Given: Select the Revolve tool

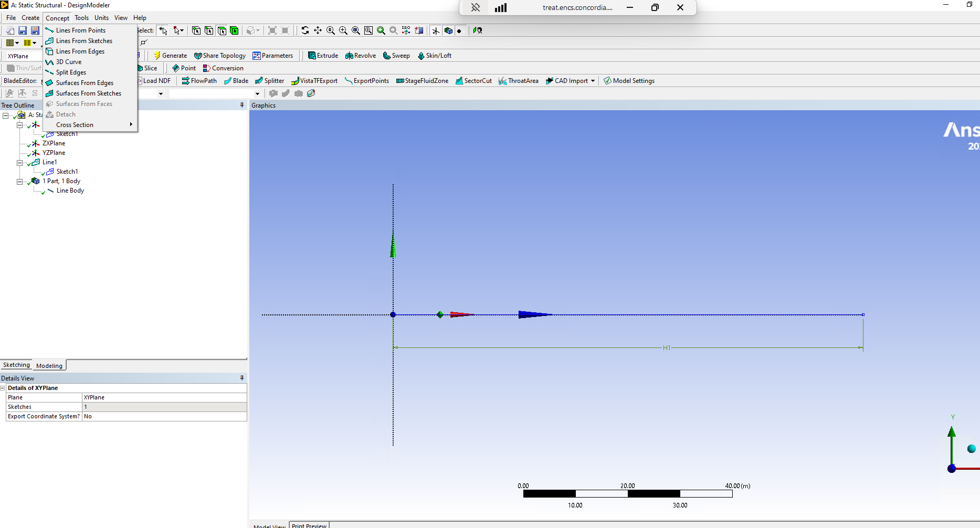Looking at the screenshot, I should point(361,56).
